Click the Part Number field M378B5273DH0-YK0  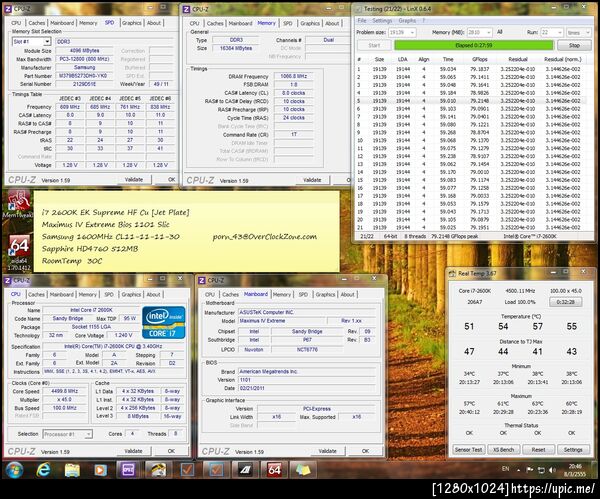point(84,76)
